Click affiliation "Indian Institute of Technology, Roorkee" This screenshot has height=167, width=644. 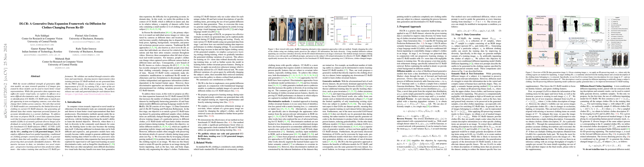[x=42, y=52]
